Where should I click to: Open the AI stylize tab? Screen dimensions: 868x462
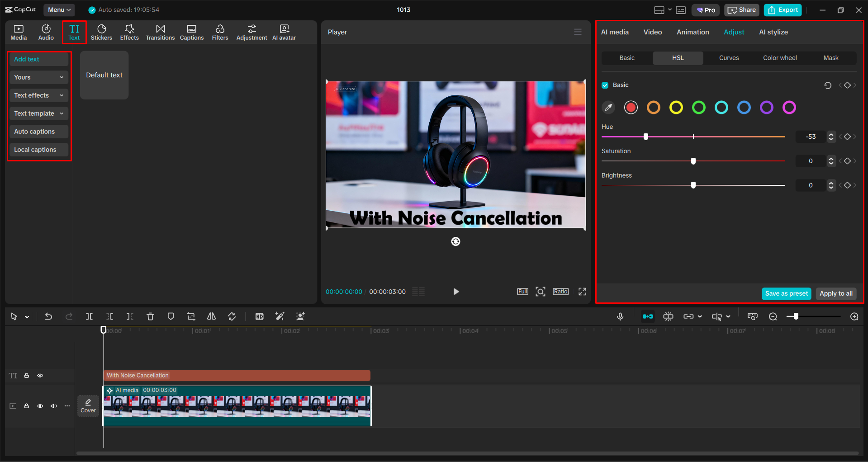(773, 32)
